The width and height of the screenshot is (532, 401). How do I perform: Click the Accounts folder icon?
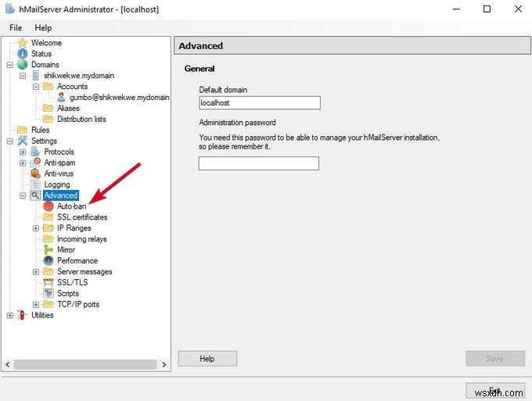coord(49,87)
